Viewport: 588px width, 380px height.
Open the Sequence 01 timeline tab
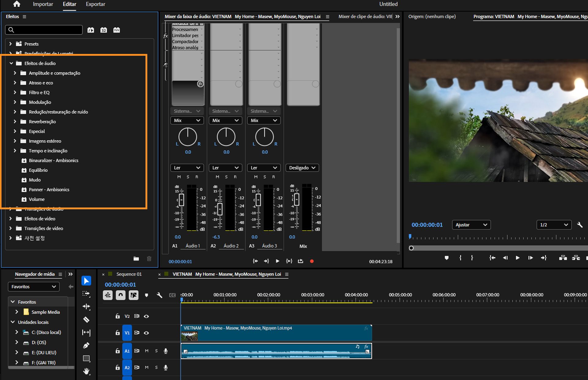(128, 274)
